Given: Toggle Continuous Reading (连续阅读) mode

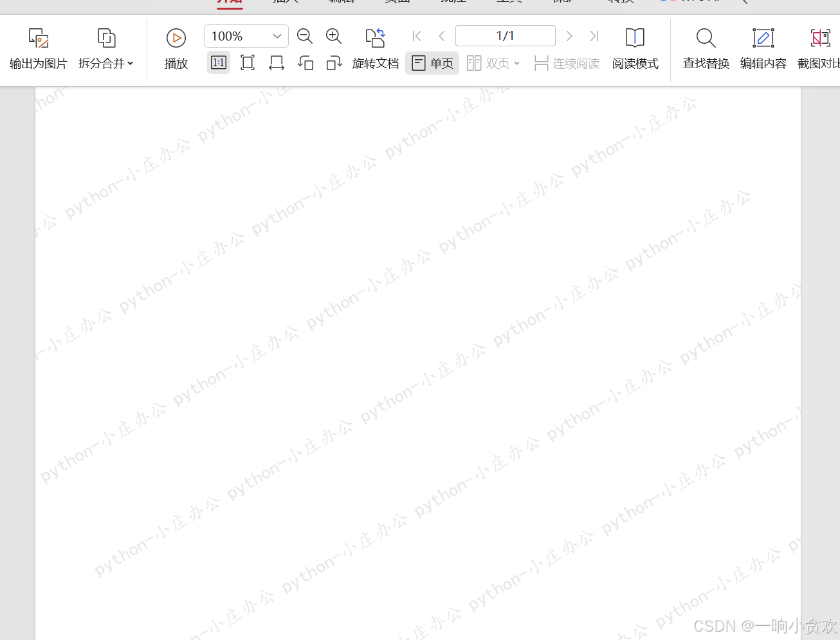Looking at the screenshot, I should (x=567, y=63).
